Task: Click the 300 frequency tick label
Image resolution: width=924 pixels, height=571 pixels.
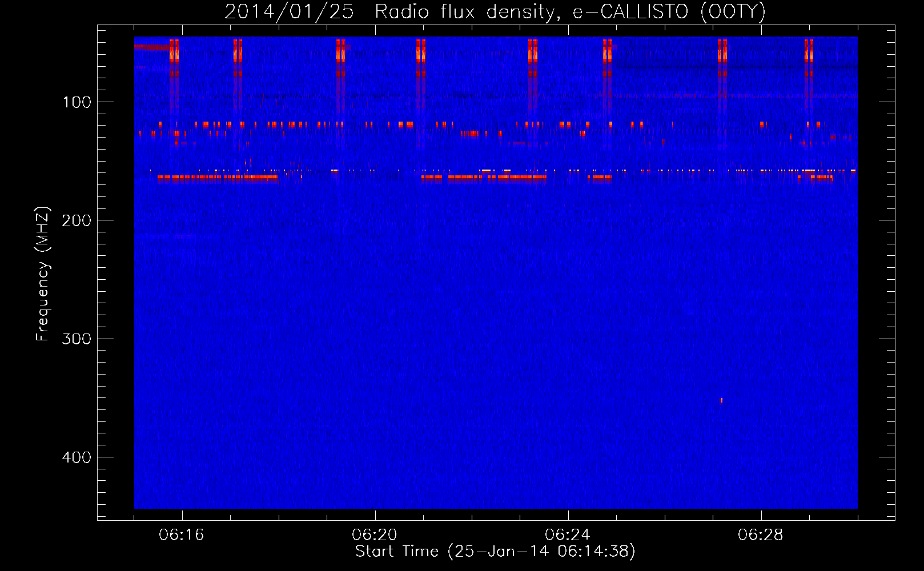Action: coord(77,339)
